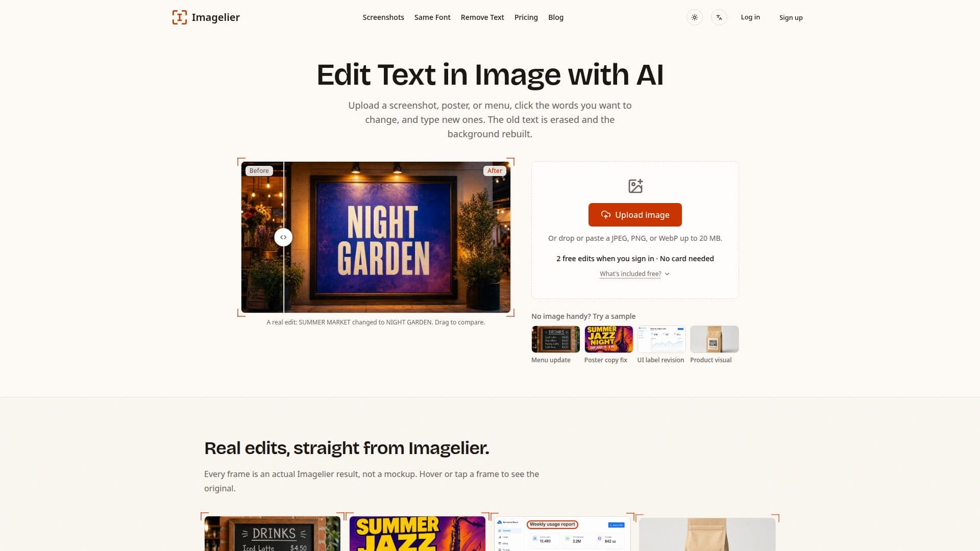Click the Weekly usage report gallery frame

click(x=562, y=534)
